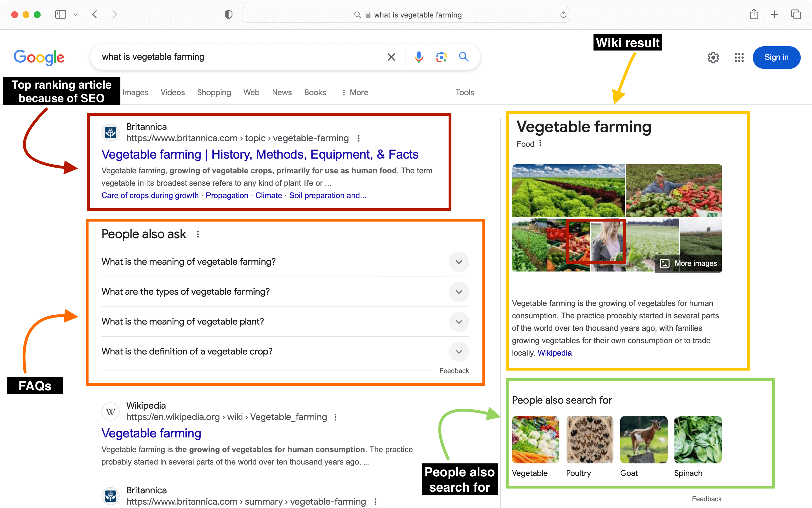Open the privacy shield icon
812x508 pixels.
click(228, 14)
